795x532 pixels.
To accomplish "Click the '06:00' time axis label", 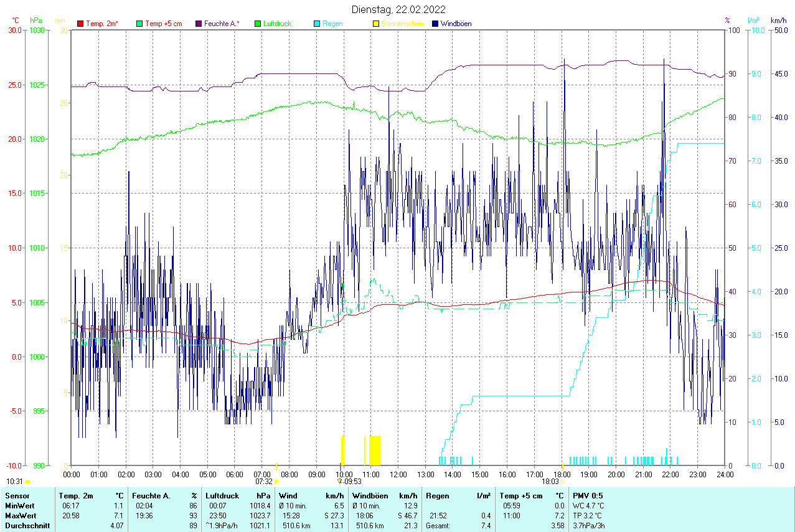I will click(x=235, y=474).
